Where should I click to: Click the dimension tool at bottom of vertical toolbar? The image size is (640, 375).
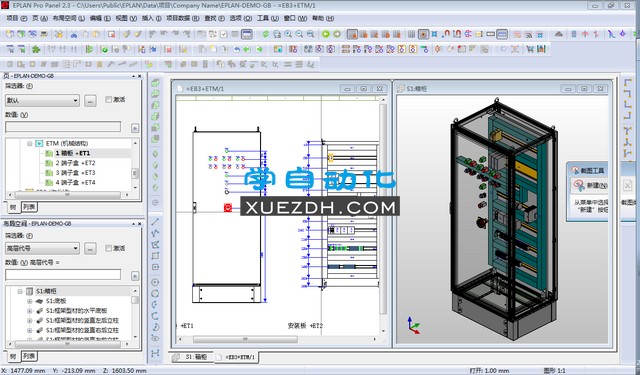[x=155, y=353]
